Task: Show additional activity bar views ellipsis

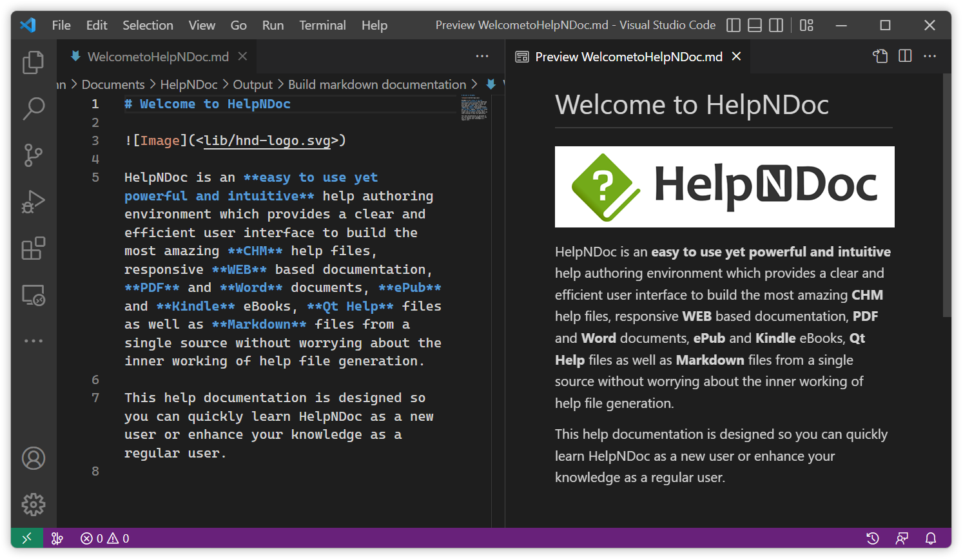Action: (34, 341)
